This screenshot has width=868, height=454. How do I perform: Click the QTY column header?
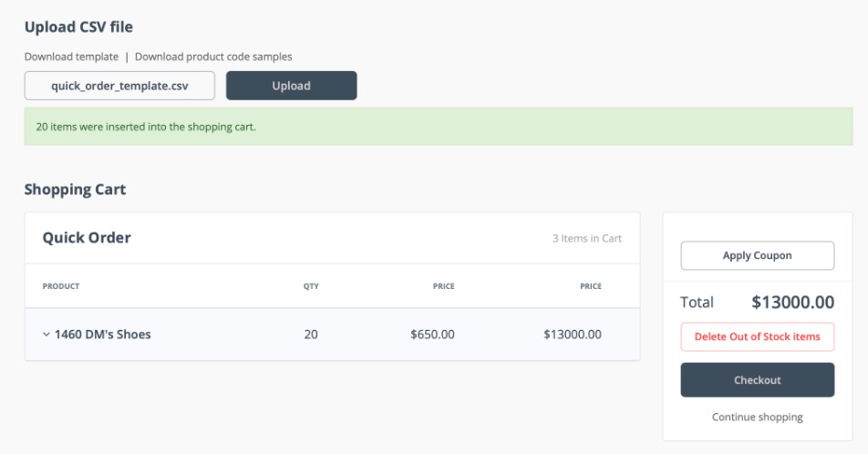(311, 286)
